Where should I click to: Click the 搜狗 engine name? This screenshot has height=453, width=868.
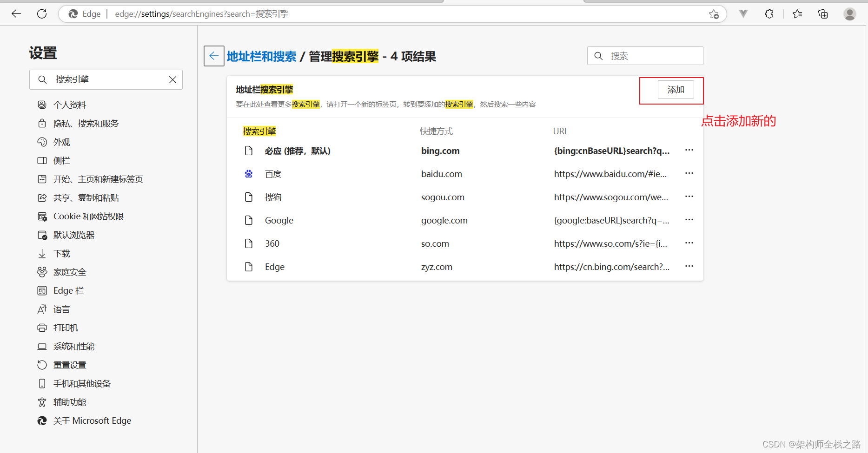(x=273, y=197)
